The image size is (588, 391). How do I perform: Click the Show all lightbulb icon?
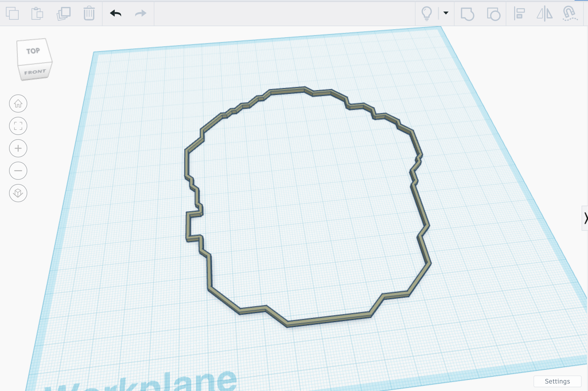[x=426, y=13]
